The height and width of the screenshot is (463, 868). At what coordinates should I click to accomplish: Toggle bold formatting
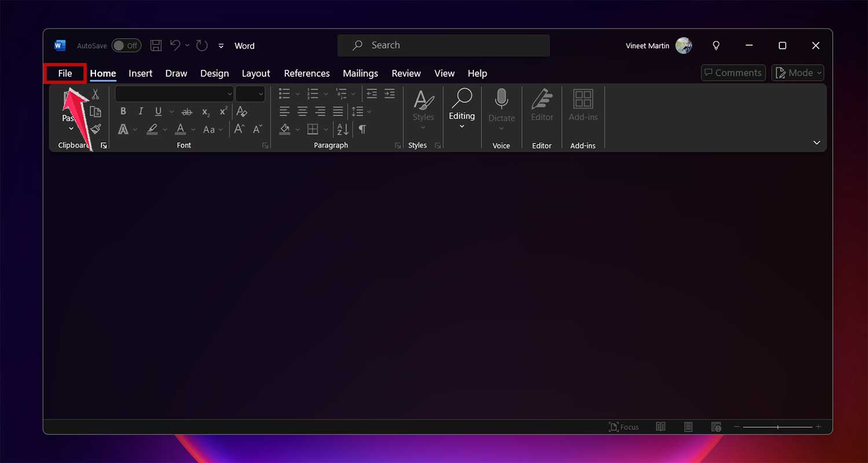[x=123, y=111]
